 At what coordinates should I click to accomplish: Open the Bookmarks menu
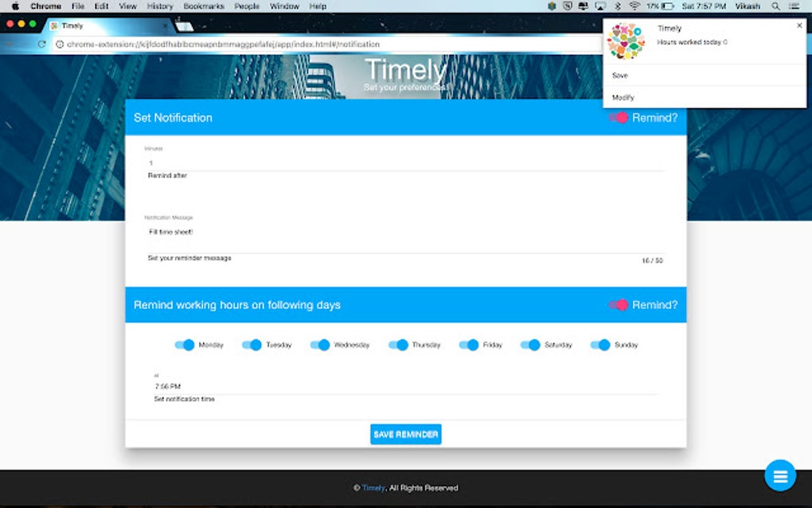[204, 6]
